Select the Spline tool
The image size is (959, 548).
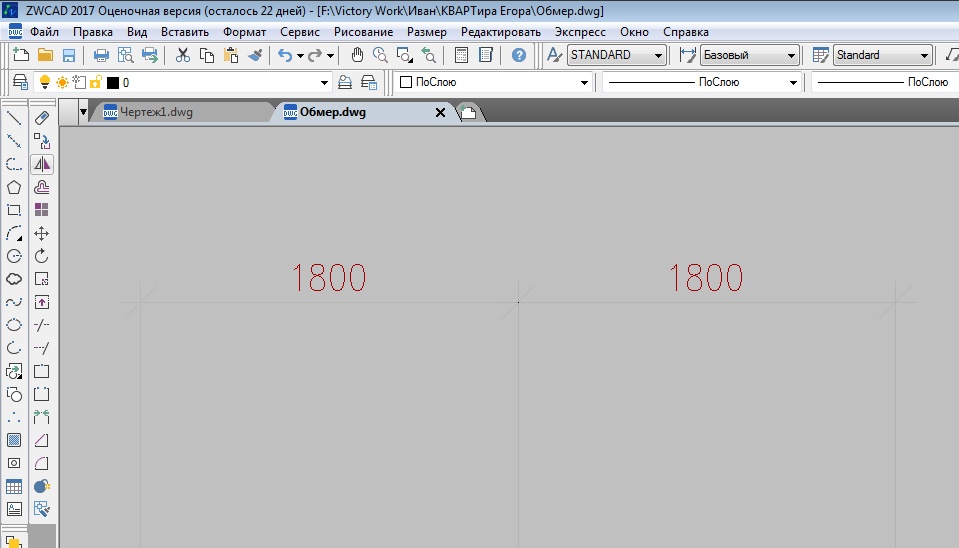[14, 302]
